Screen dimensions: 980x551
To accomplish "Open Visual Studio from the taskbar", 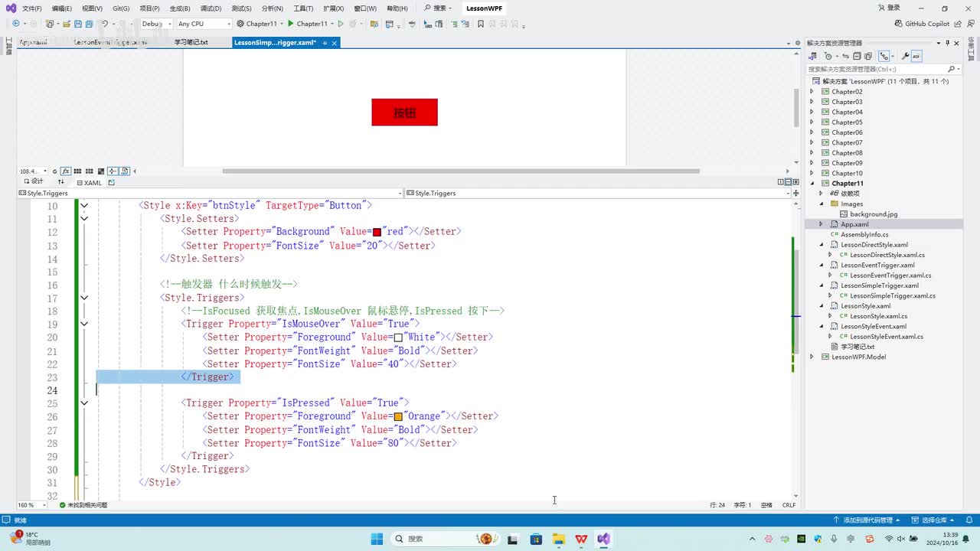I will [604, 539].
